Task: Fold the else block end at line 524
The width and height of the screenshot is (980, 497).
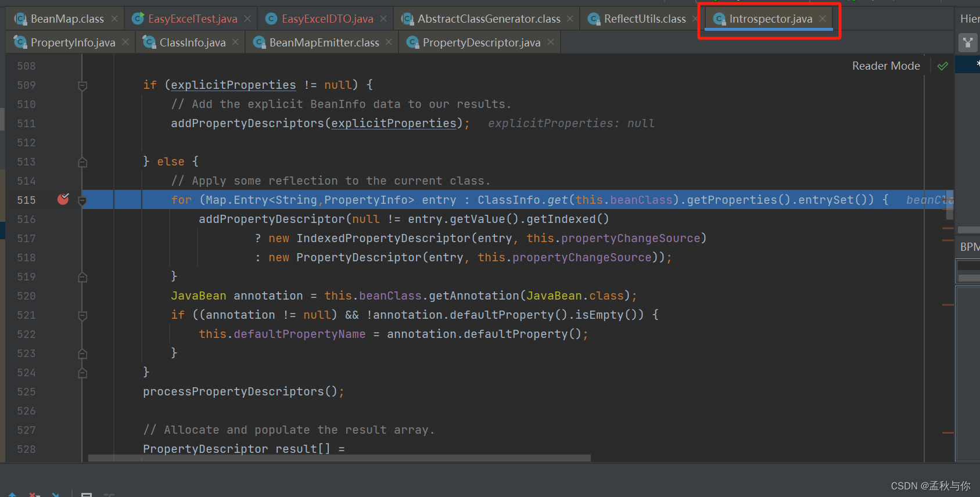Action: coord(82,373)
